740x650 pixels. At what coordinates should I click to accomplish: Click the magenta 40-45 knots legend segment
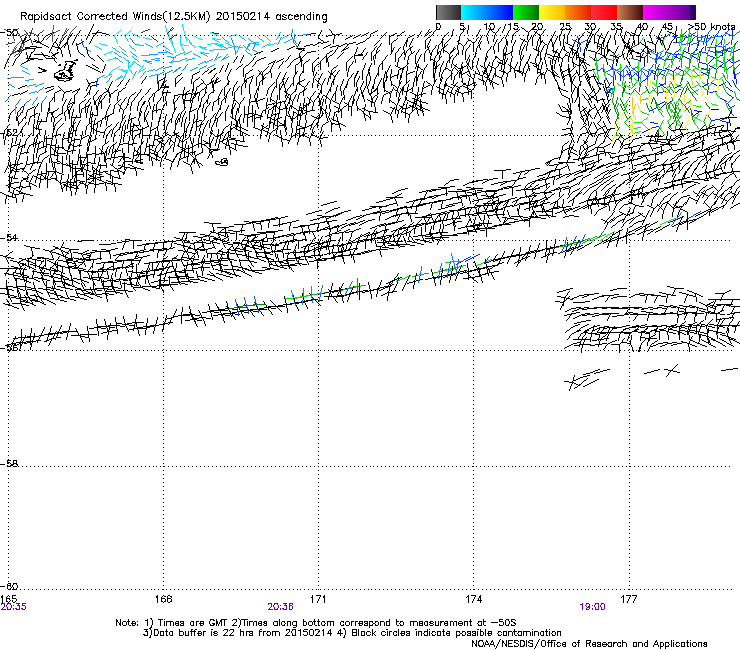click(656, 12)
